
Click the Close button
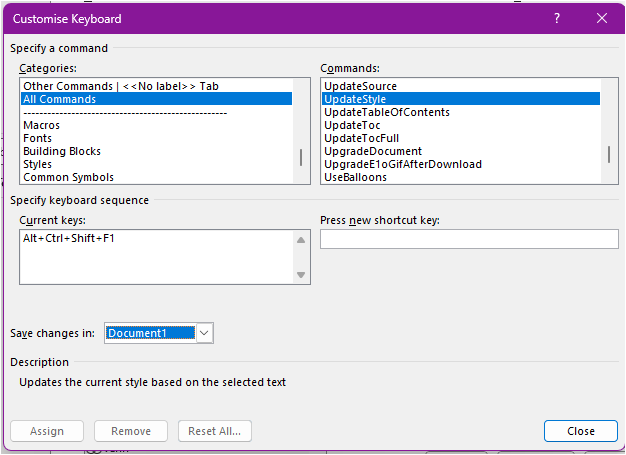pyautogui.click(x=581, y=431)
